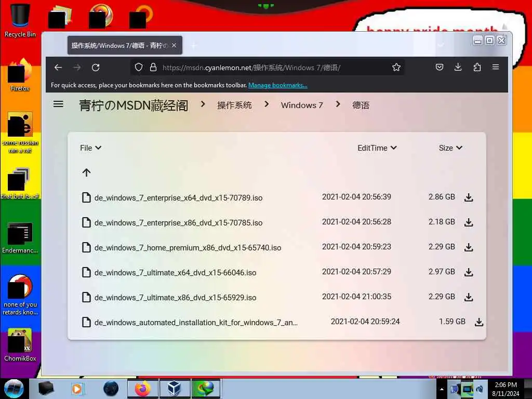Download de_windows_7_home_premium_x86 iso via arrow icon
This screenshot has width=532, height=399.
(x=469, y=247)
